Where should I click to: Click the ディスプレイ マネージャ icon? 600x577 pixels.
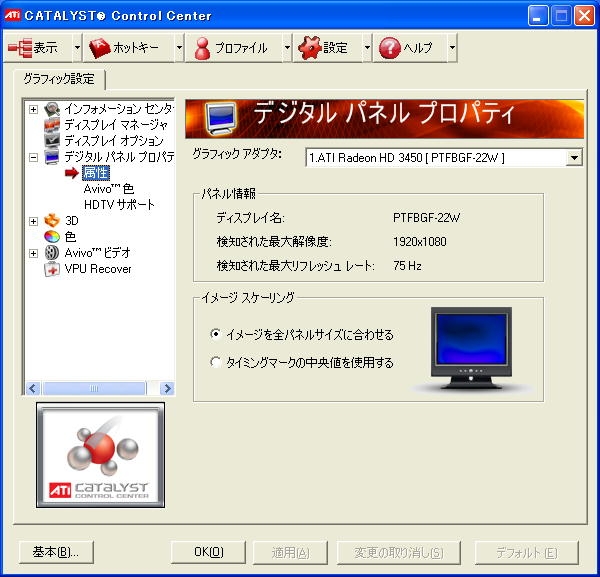coord(52,125)
